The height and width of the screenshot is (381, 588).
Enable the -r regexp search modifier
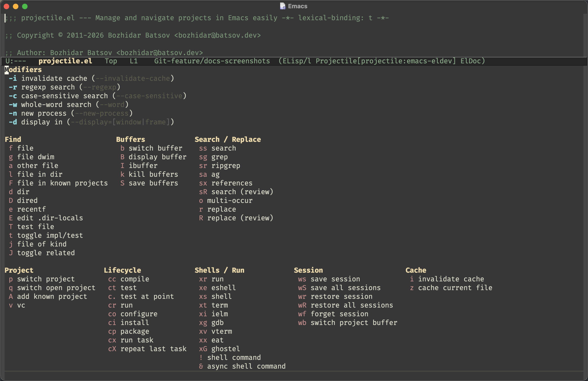65,87
